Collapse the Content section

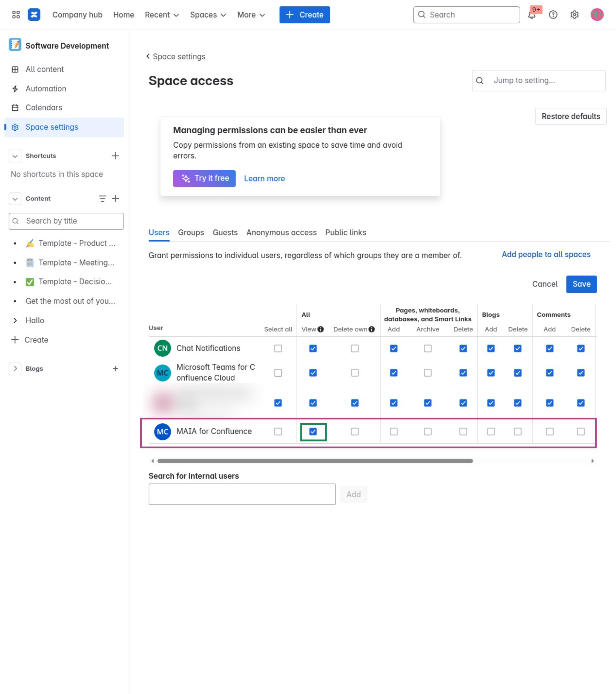click(15, 199)
